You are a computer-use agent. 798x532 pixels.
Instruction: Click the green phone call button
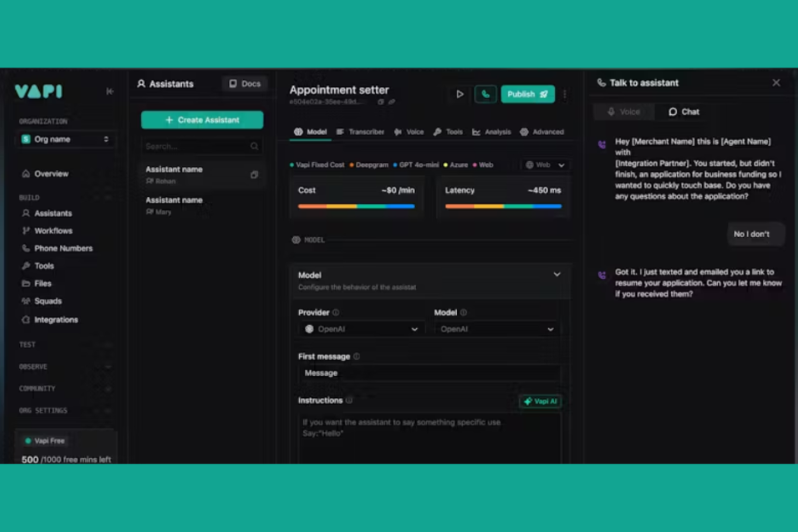click(485, 94)
